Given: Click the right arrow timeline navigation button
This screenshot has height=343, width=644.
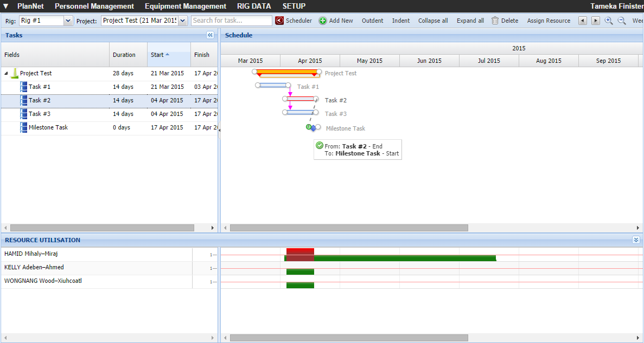Looking at the screenshot, I should [x=595, y=21].
